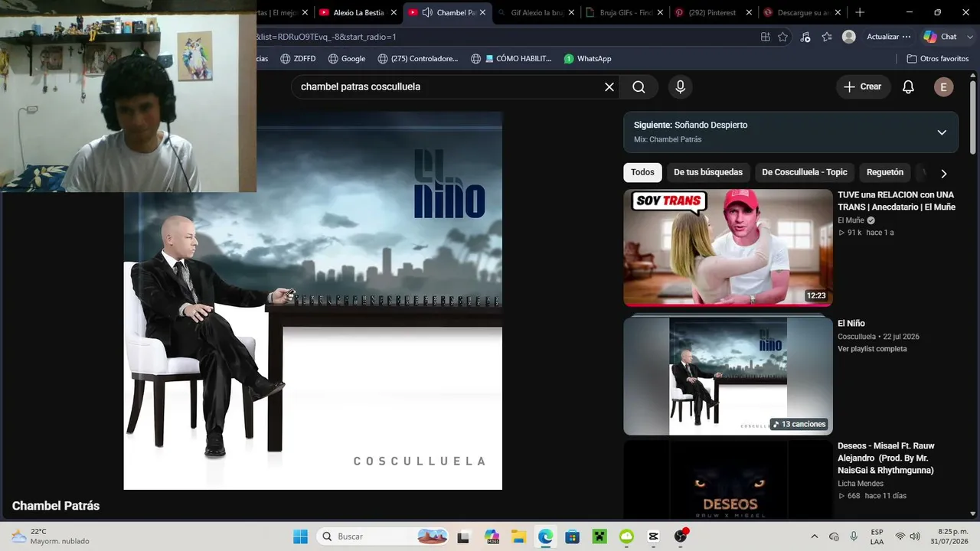This screenshot has width=980, height=551.
Task: Select the Reguetón filter chip
Action: [885, 172]
